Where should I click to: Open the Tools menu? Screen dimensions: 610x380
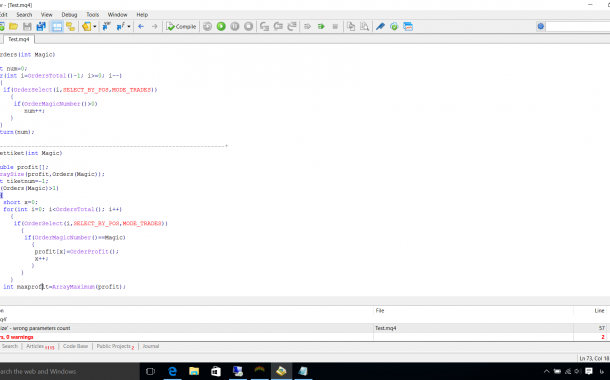pyautogui.click(x=93, y=15)
